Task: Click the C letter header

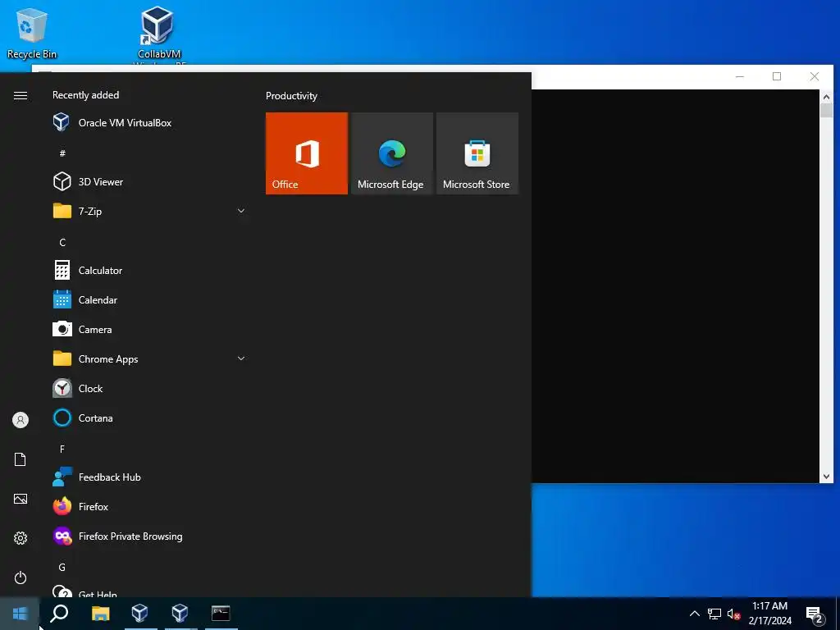Action: coord(62,243)
